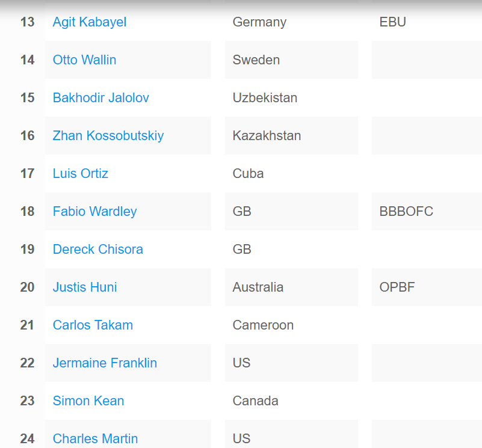Click the Canada country text
This screenshot has height=448, width=482.
255,401
